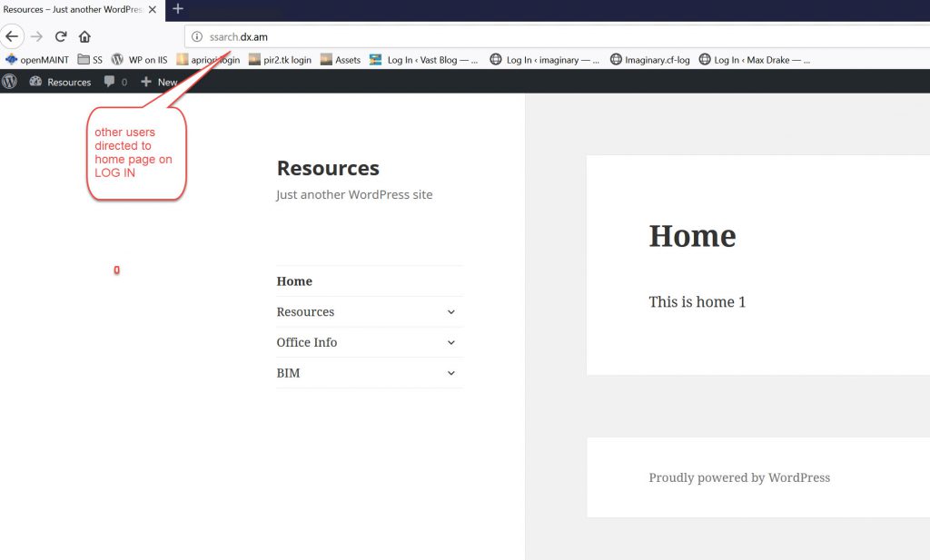Click the browser back arrow button

point(12,37)
